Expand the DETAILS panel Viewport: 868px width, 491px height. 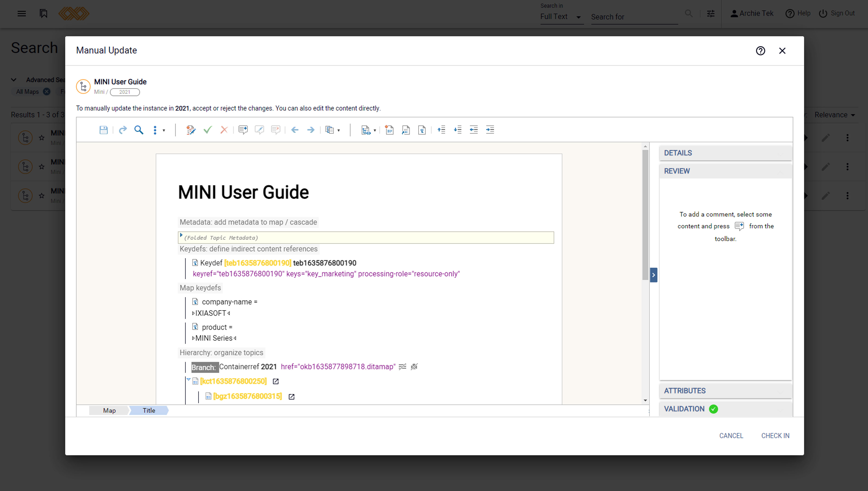725,153
